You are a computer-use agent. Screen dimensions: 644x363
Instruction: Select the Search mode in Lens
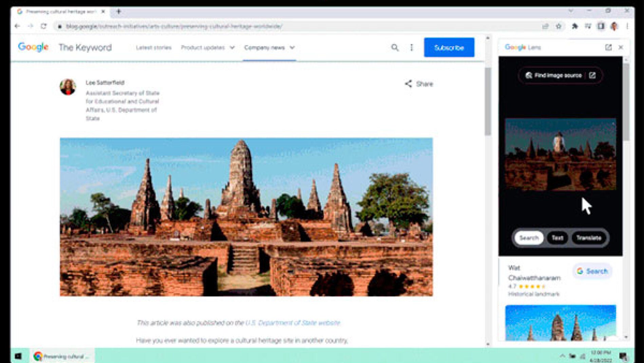tap(529, 238)
